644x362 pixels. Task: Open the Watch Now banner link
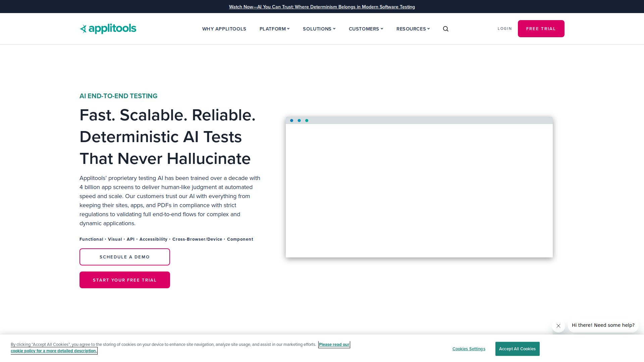(322, 7)
